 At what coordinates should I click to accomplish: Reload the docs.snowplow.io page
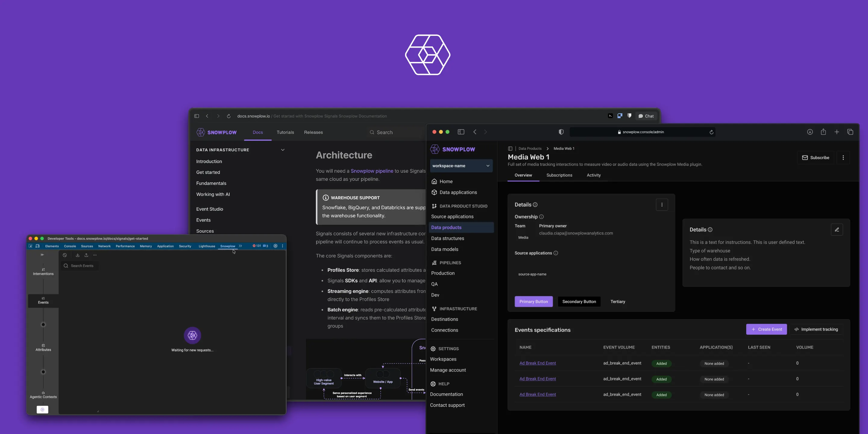pos(228,116)
